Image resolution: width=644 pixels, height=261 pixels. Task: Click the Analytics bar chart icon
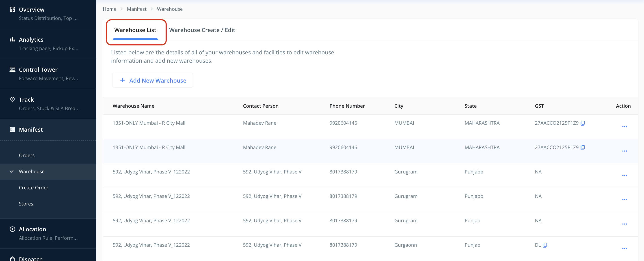point(12,39)
